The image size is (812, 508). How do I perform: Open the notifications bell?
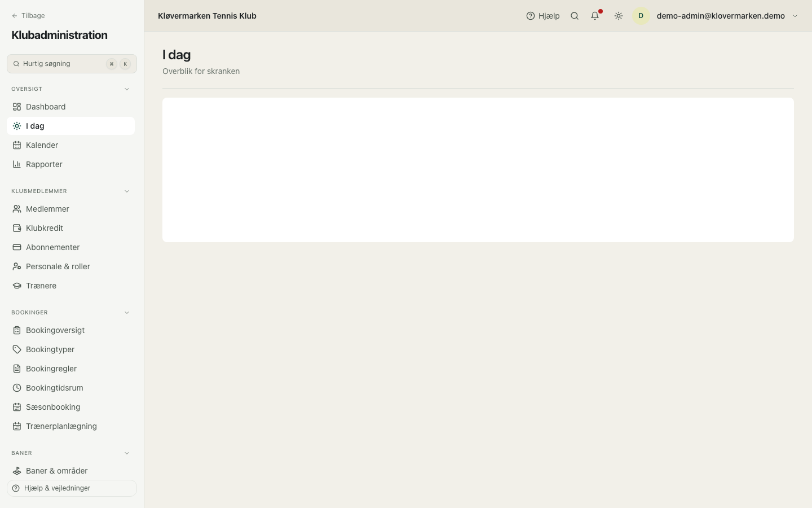(x=595, y=16)
